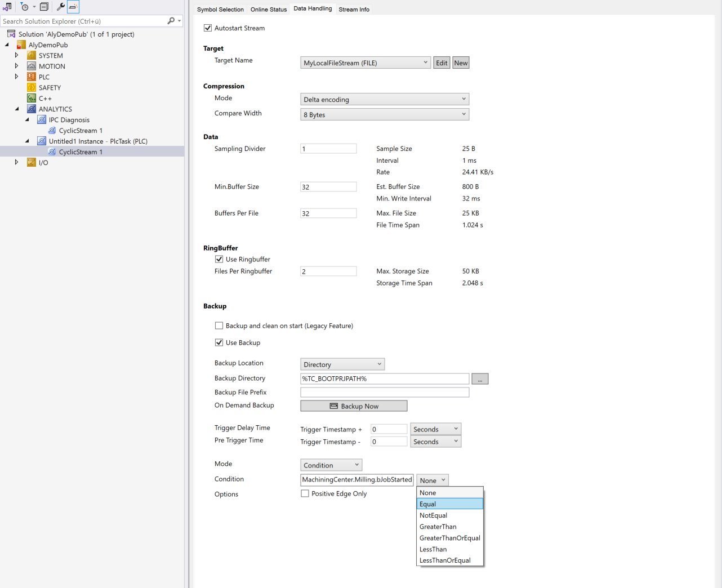Select the SAFETY node icon
Screen dimensions: 722x588
[x=32, y=87]
